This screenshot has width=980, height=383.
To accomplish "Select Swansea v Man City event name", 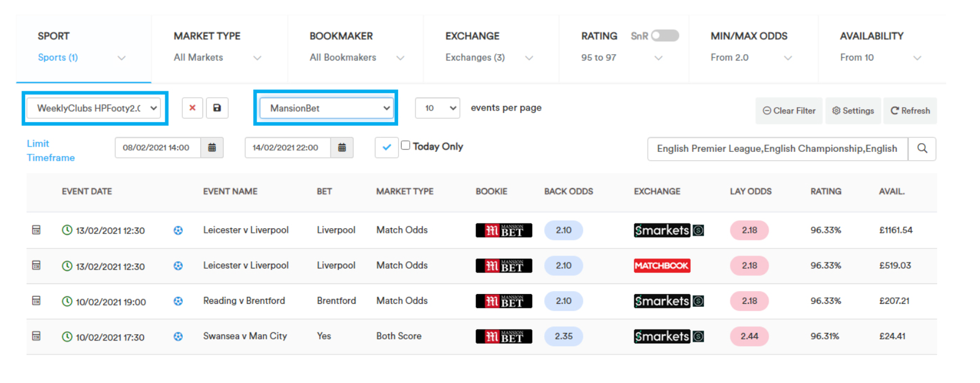I will (x=245, y=336).
